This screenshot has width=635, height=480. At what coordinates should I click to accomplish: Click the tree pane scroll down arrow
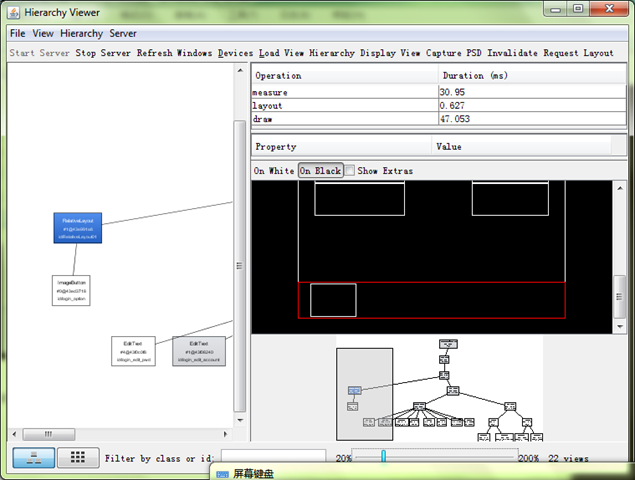(240, 420)
